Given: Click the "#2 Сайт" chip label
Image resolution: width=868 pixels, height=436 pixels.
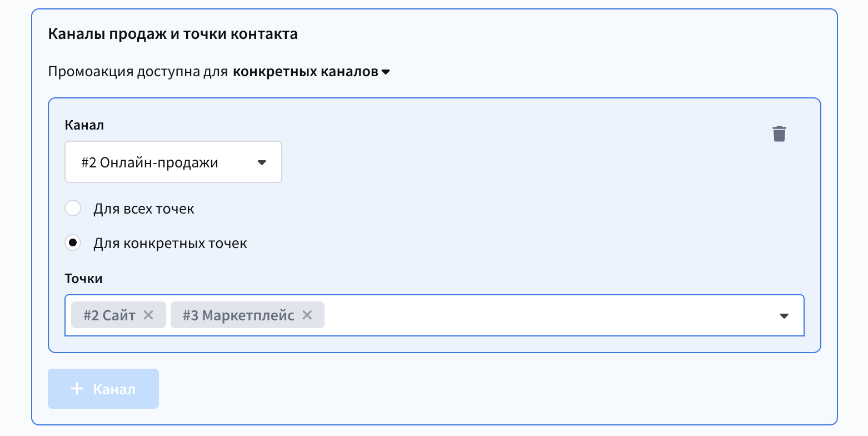Looking at the screenshot, I should [109, 315].
